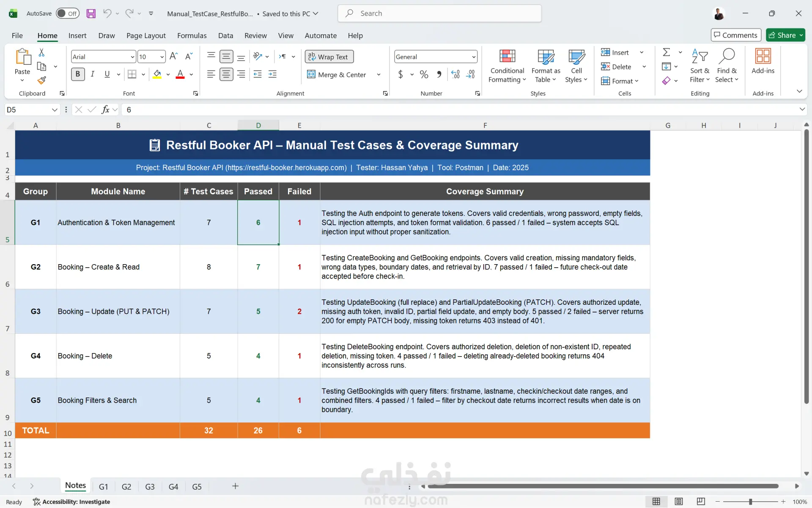Viewport: 812px width, 508px height.
Task: Expand the Name Box dropdown arrow
Action: (55, 110)
